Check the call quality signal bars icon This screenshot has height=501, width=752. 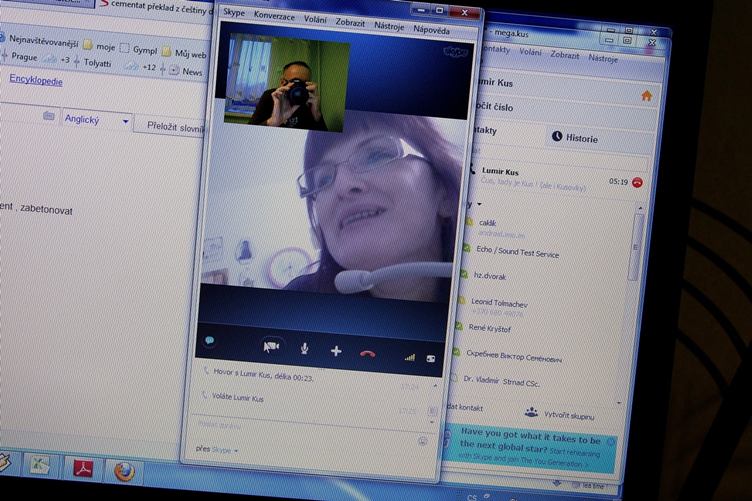[409, 356]
